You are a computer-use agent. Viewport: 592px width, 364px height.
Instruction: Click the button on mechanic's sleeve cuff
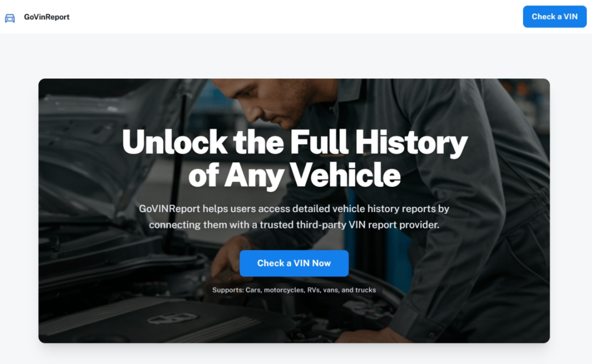[x=431, y=335]
